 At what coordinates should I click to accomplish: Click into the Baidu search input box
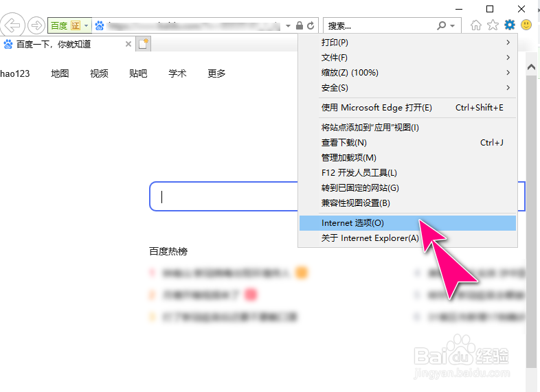[224, 196]
